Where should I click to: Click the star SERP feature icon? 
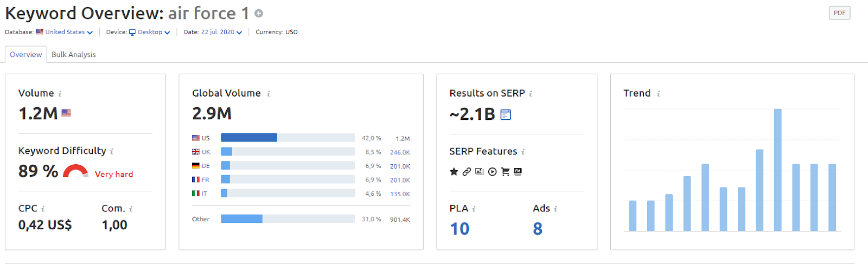[x=454, y=172]
